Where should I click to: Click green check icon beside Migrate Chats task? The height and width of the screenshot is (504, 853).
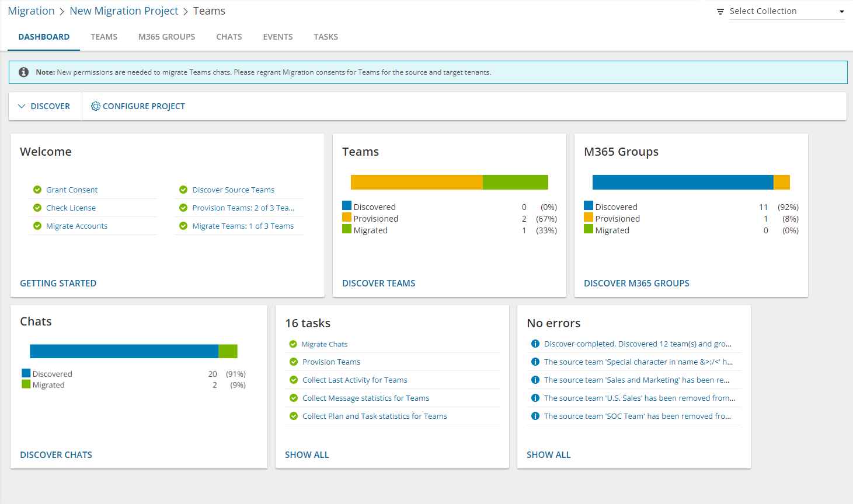click(x=293, y=344)
